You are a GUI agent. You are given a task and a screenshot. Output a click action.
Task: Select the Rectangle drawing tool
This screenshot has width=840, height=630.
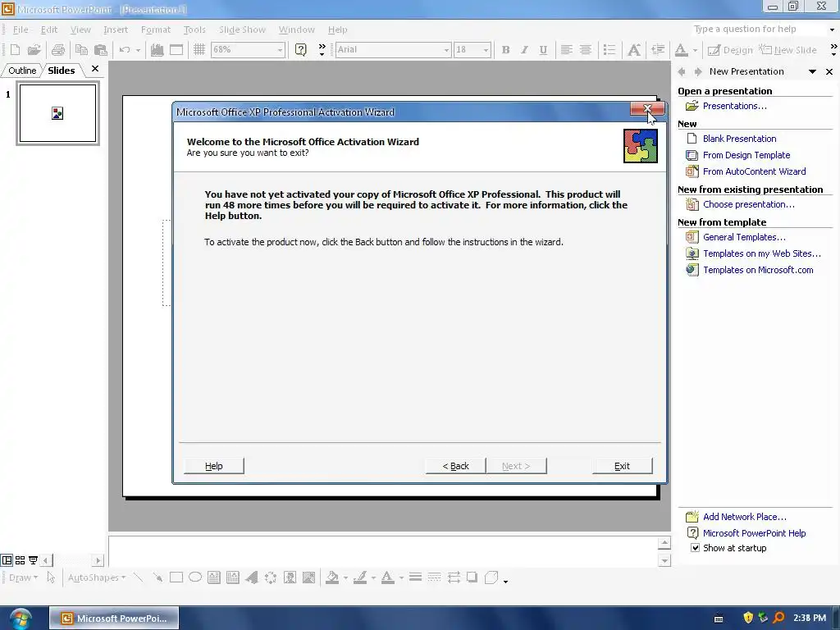tap(176, 577)
